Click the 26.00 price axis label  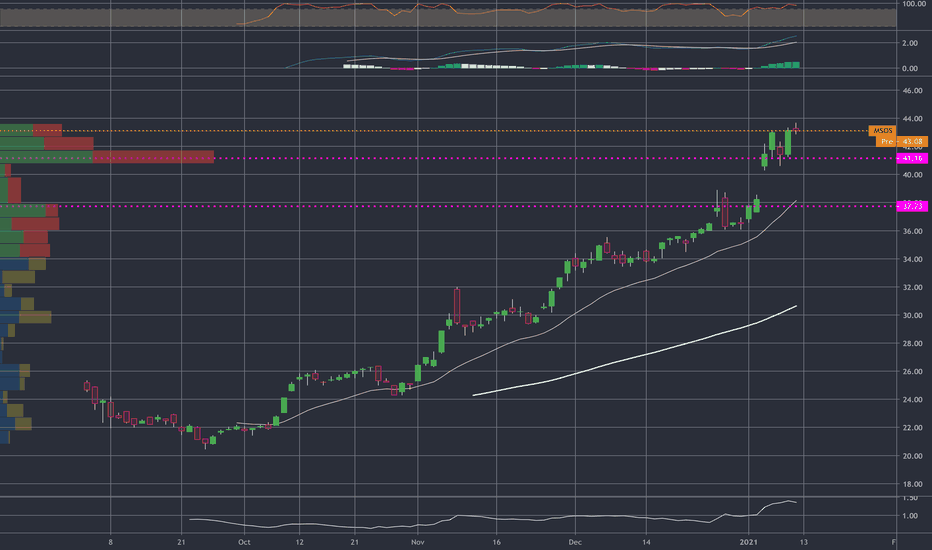pos(912,372)
